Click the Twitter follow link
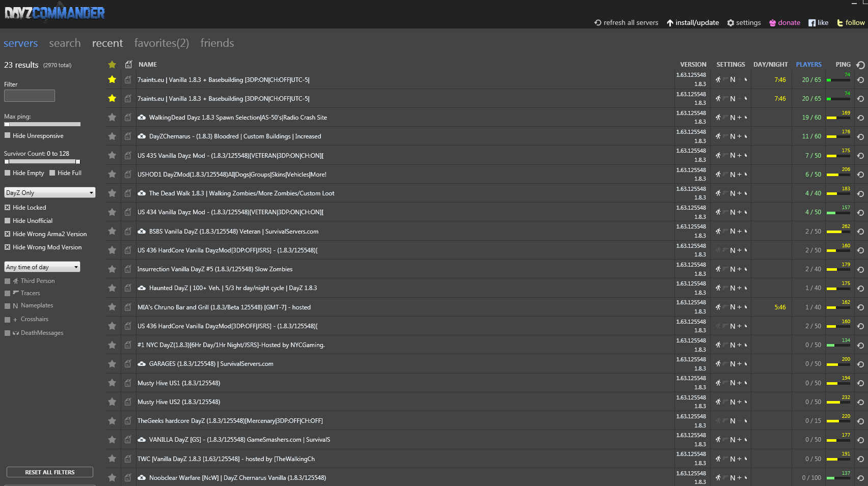868x486 pixels. (851, 23)
